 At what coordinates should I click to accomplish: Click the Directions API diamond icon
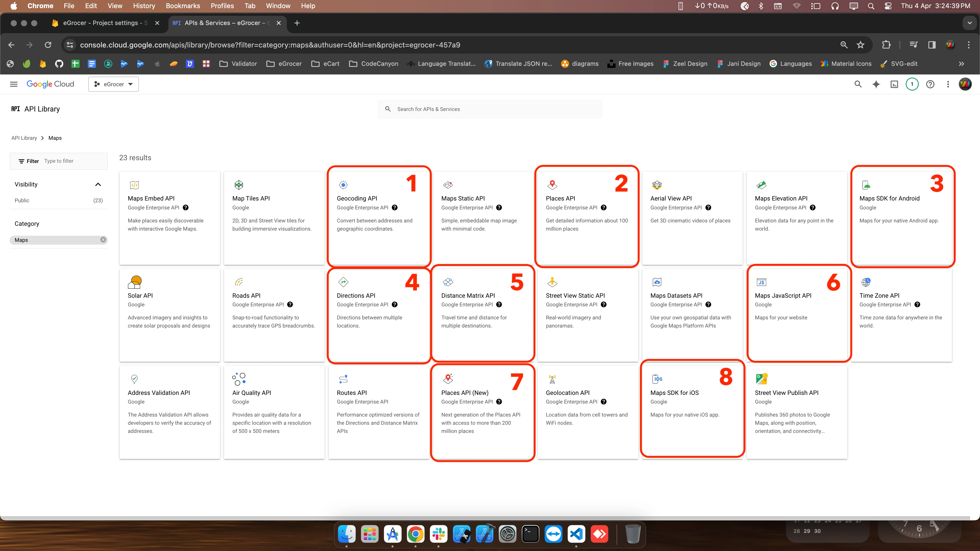[x=343, y=282]
